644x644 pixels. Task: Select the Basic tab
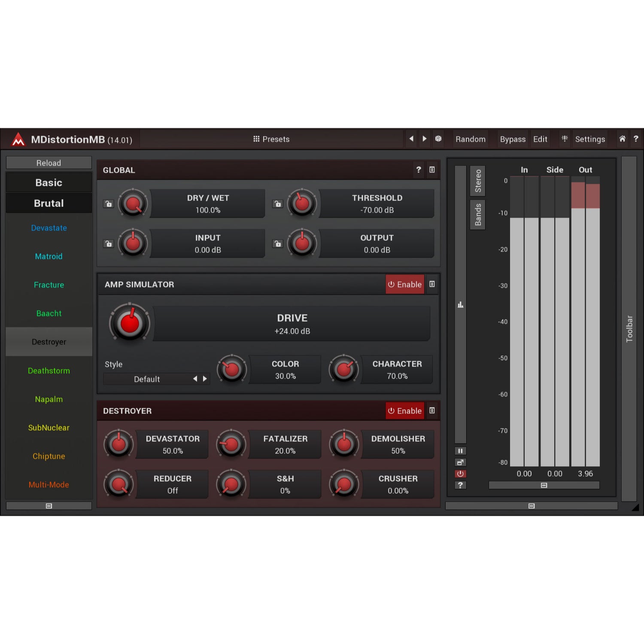point(49,182)
